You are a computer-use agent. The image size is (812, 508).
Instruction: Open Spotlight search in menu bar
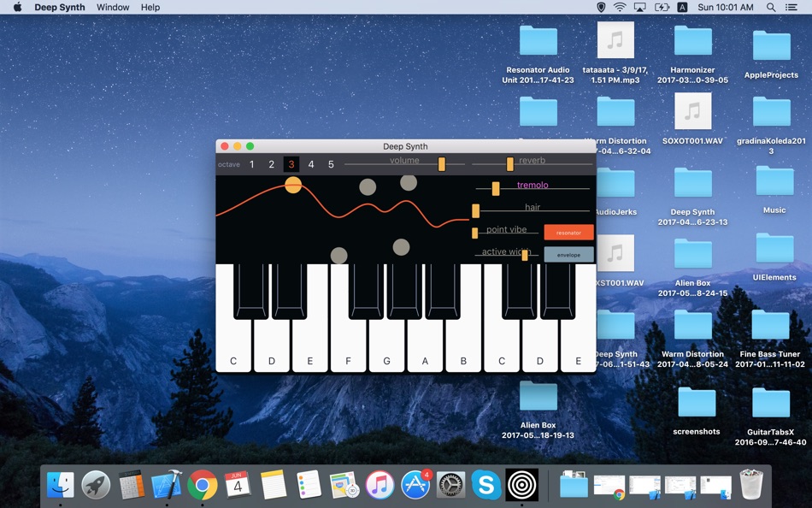tap(771, 7)
